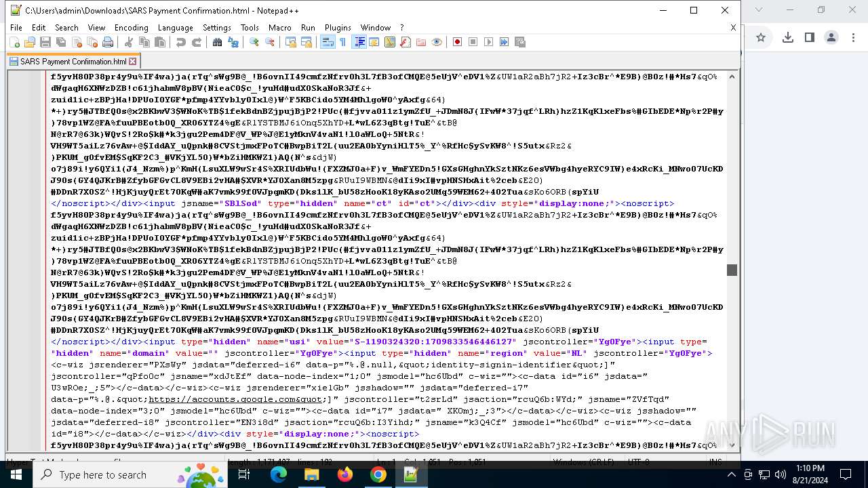Open the Windows Start menu
The width and height of the screenshot is (868, 488).
16,474
